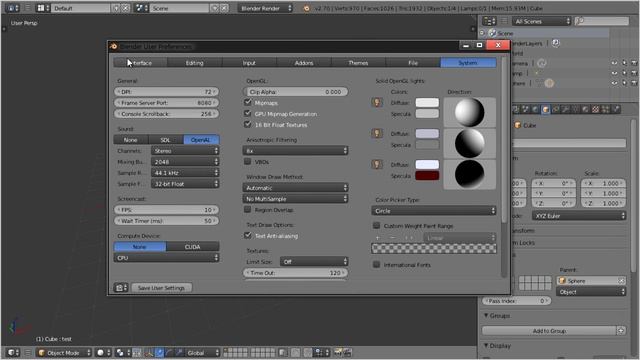This screenshot has height=360, width=640.
Task: Switch to the Interface tab
Action: pos(140,63)
